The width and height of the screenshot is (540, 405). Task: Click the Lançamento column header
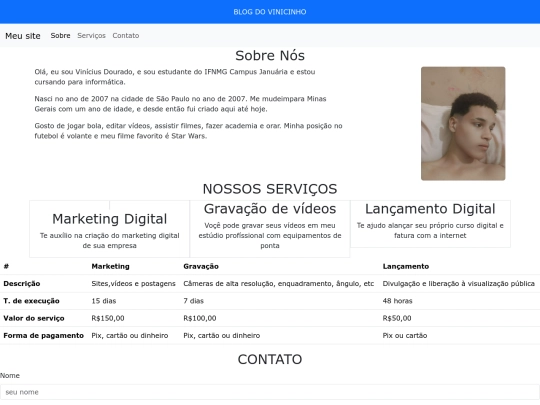click(406, 266)
